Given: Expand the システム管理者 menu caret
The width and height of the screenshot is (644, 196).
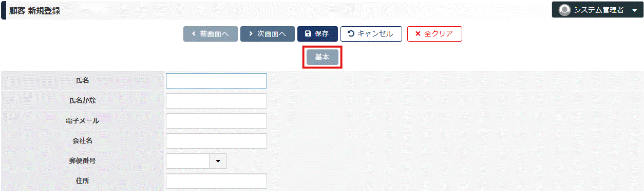Looking at the screenshot, I should click(634, 10).
